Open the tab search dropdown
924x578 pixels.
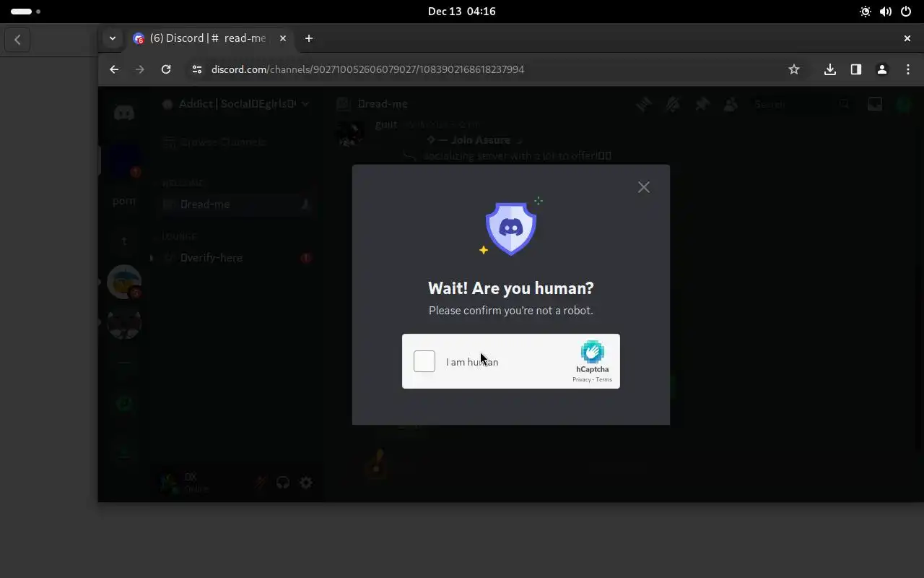(112, 38)
